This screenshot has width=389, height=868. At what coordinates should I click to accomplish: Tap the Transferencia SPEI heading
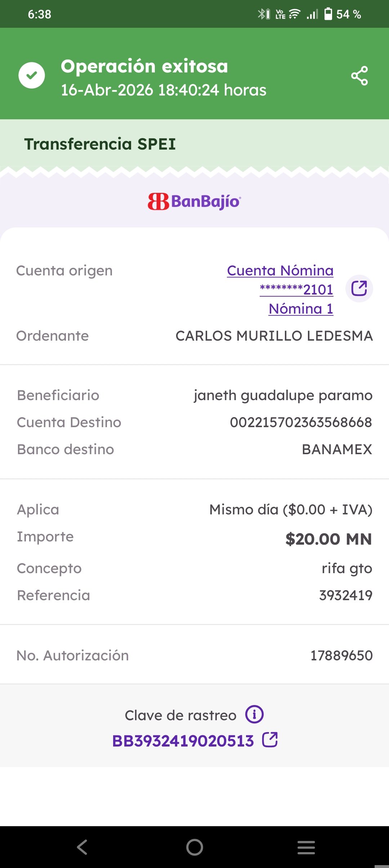100,144
